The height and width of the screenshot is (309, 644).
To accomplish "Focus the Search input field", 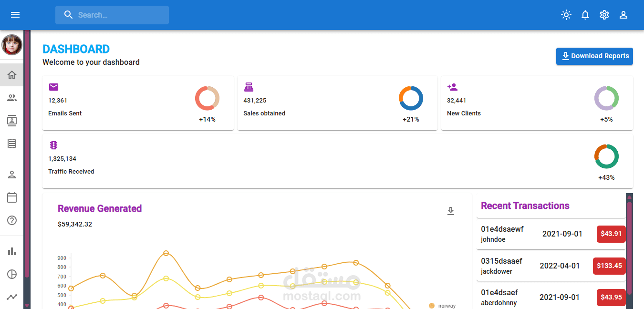I will click(x=112, y=15).
